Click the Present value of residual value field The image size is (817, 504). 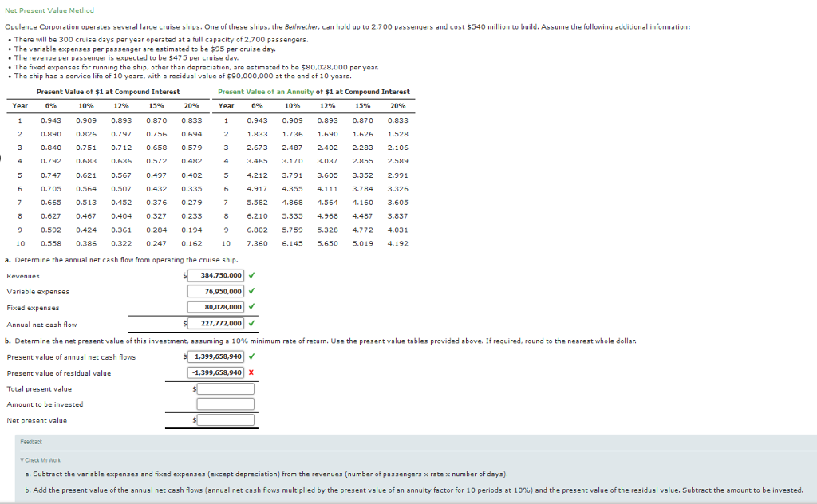click(x=215, y=372)
